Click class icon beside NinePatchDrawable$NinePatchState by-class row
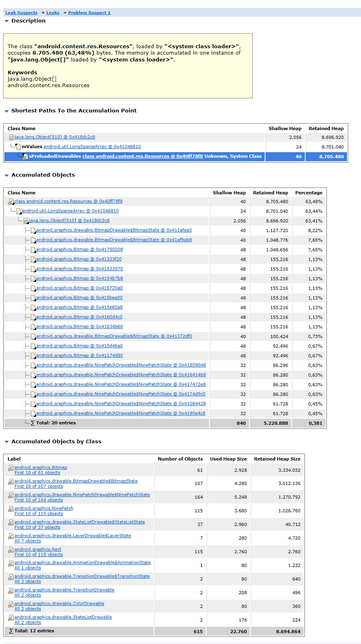Screen dimensions: 361x644 coord(11,495)
